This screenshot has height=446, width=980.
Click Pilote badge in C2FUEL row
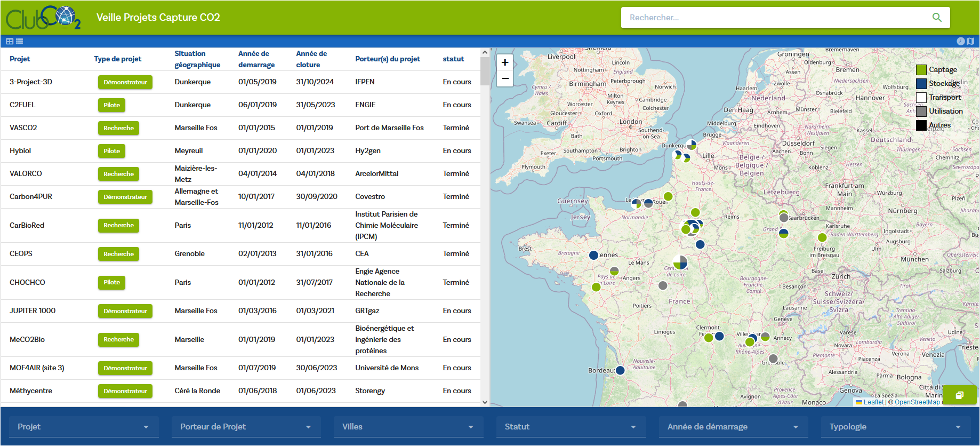111,105
